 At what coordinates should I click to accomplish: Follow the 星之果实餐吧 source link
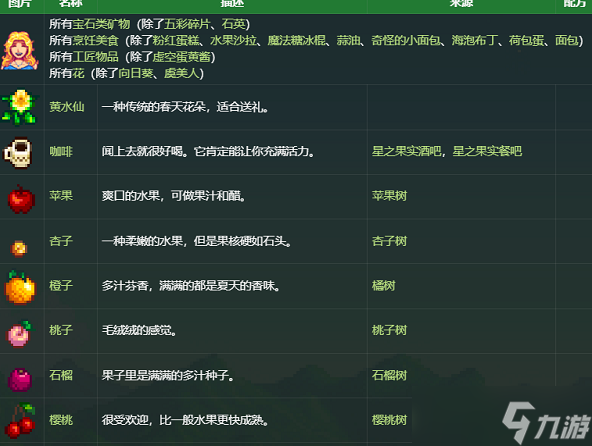click(487, 151)
